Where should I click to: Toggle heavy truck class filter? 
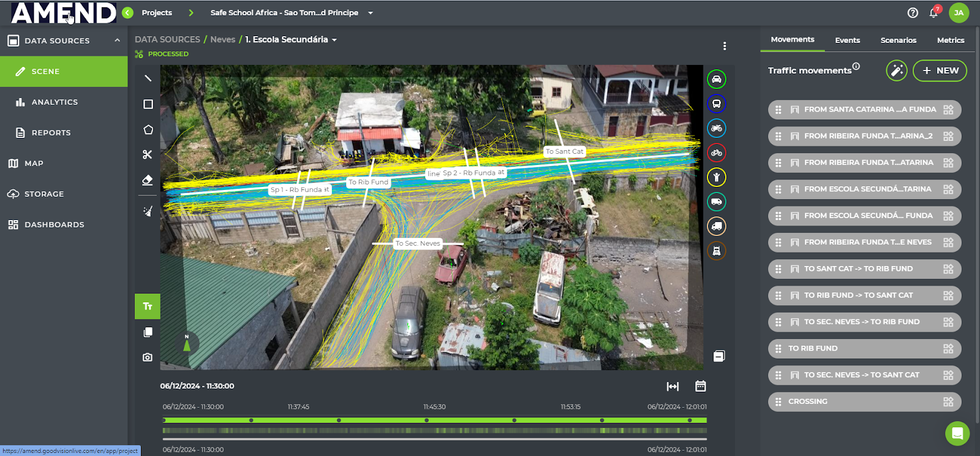(x=717, y=251)
